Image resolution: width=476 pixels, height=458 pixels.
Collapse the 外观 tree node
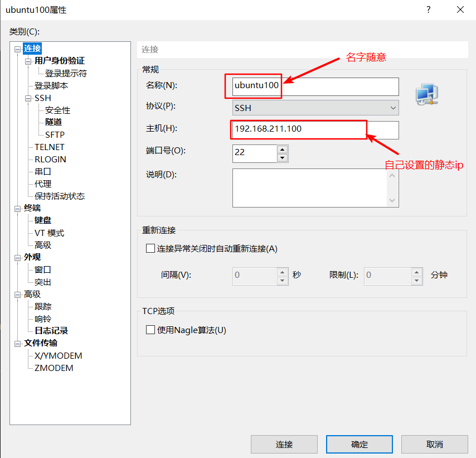tap(18, 258)
